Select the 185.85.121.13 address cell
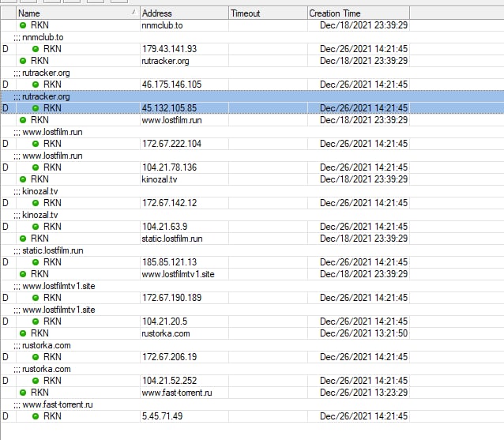 click(184, 262)
